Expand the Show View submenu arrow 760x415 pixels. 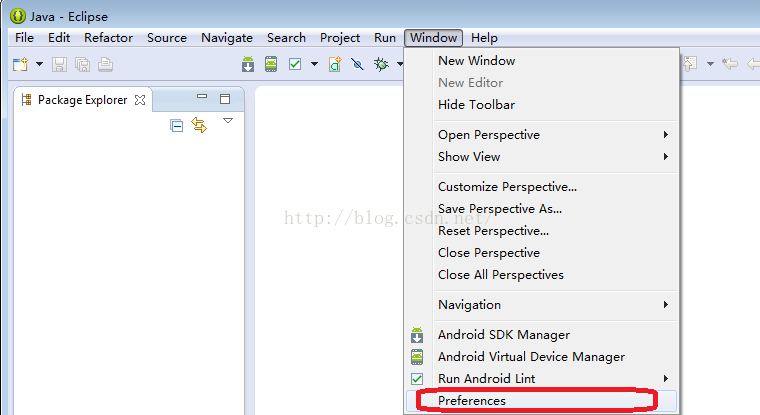tap(666, 157)
